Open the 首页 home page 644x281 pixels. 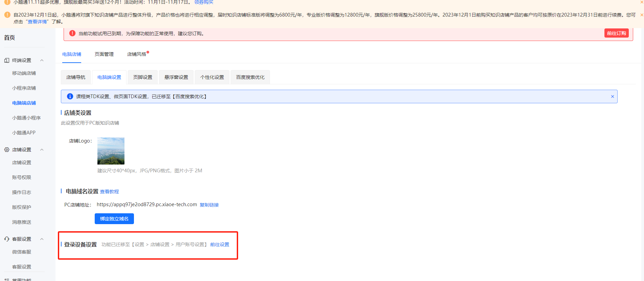click(9, 38)
